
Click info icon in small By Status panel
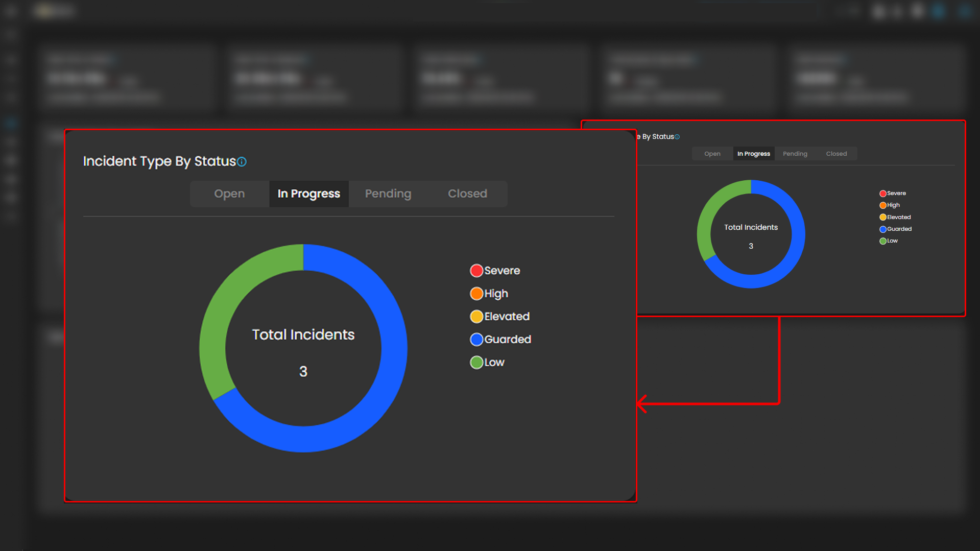[x=677, y=137]
